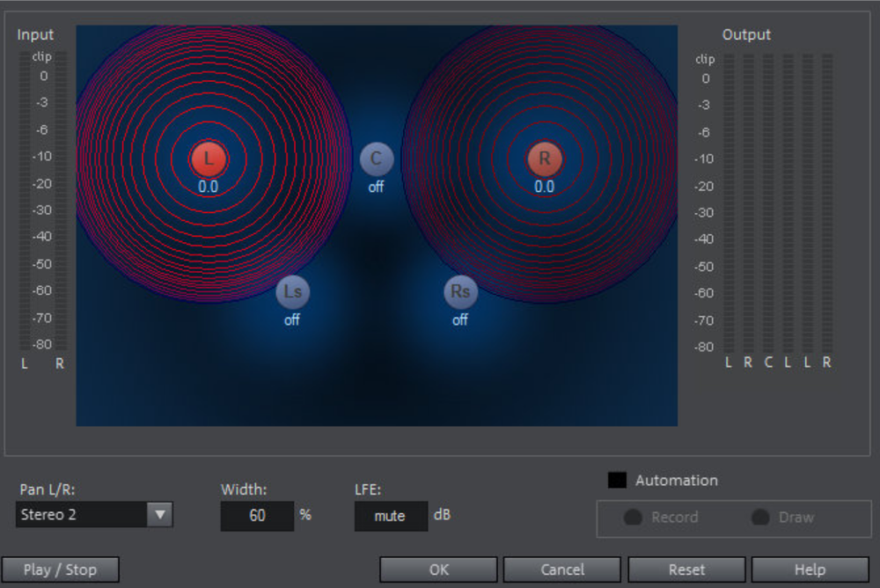
Task: Click the Rs surround speaker icon
Action: 460,292
